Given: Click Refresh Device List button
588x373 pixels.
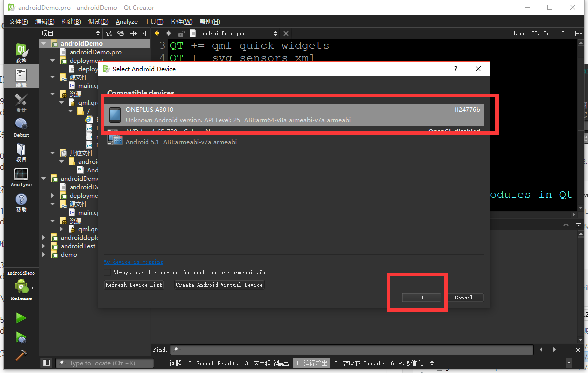Looking at the screenshot, I should [x=134, y=285].
